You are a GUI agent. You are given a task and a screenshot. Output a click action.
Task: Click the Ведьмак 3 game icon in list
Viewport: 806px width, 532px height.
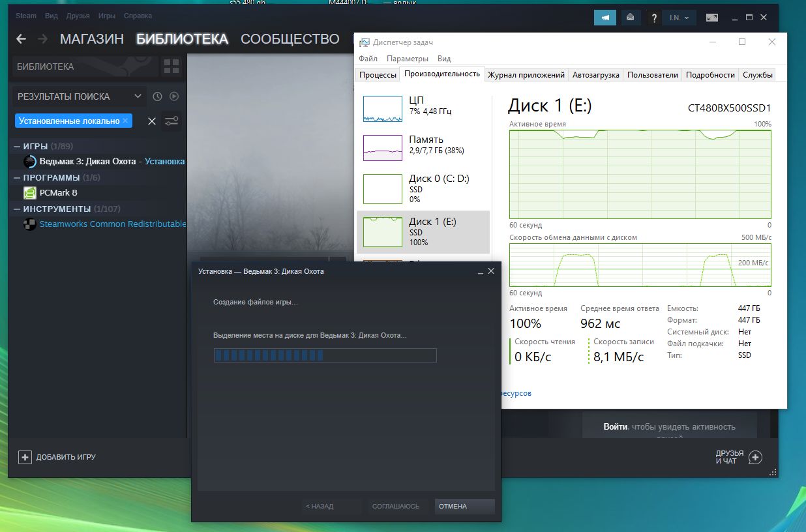pyautogui.click(x=30, y=161)
